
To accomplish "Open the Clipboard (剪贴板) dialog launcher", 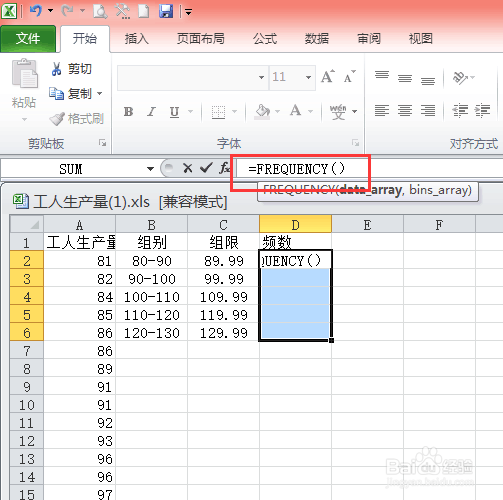I will click(102, 143).
